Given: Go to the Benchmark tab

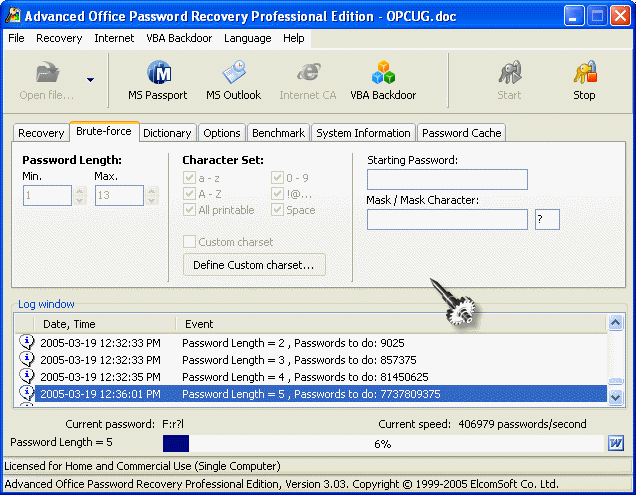Looking at the screenshot, I should coord(278,133).
